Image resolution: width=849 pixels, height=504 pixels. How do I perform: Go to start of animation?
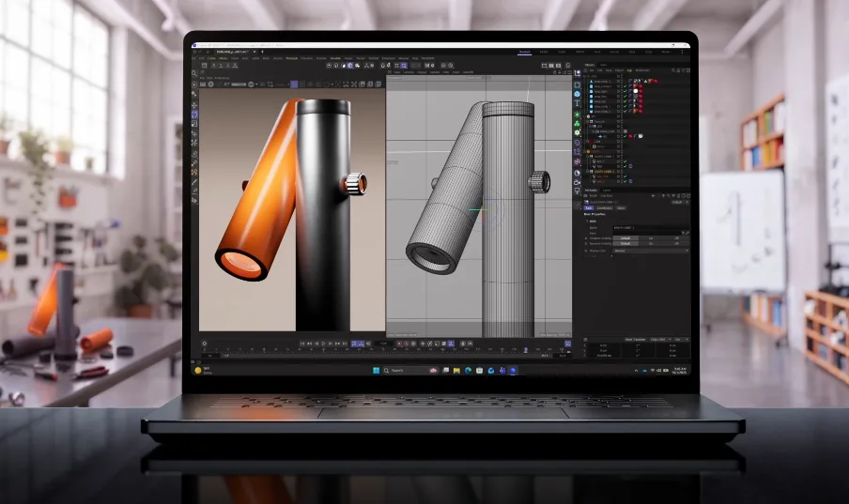(x=302, y=344)
